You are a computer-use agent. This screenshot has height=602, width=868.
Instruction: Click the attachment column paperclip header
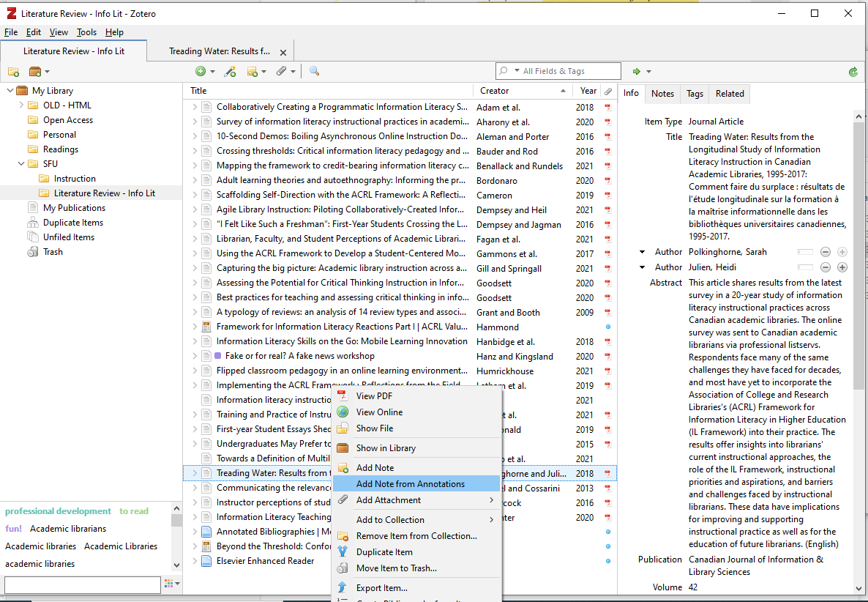pos(608,91)
